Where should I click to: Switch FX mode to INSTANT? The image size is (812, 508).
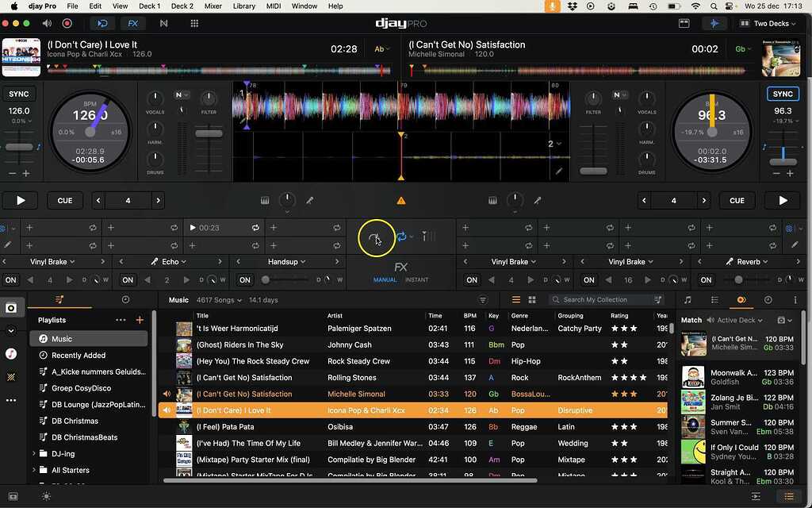coord(416,280)
